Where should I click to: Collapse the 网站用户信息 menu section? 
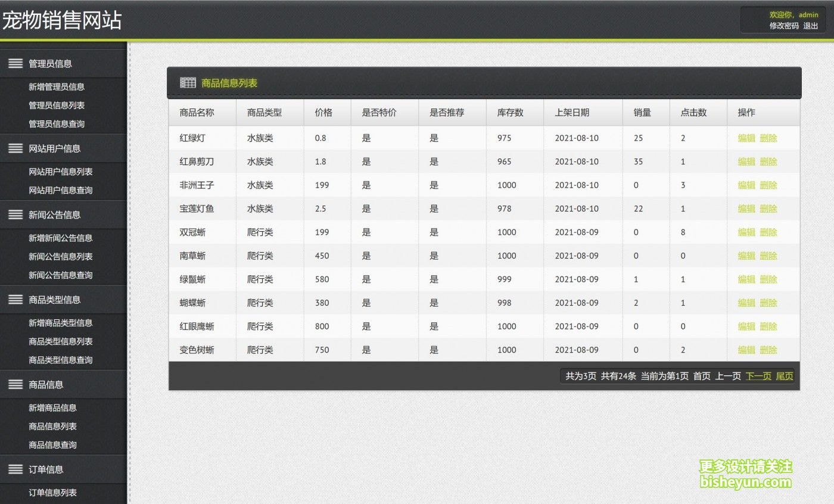click(63, 148)
